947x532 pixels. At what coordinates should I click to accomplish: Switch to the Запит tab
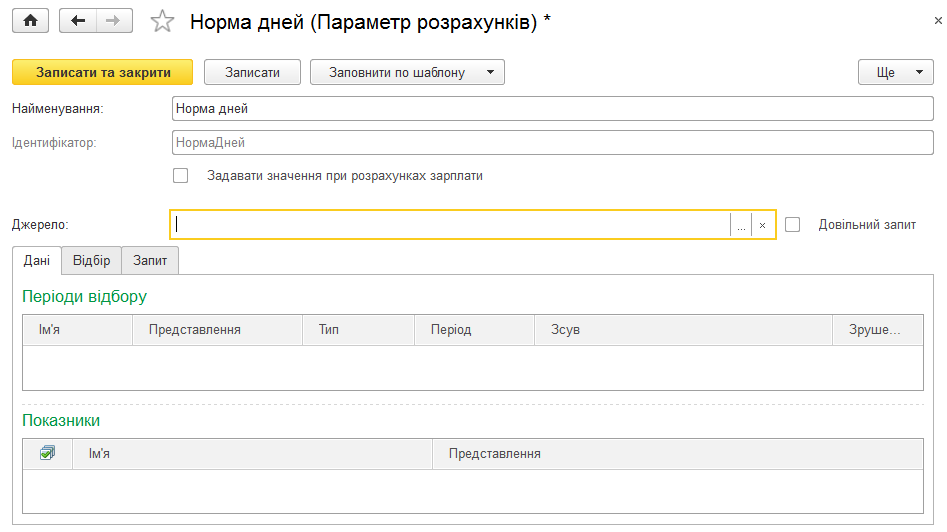pyautogui.click(x=150, y=260)
